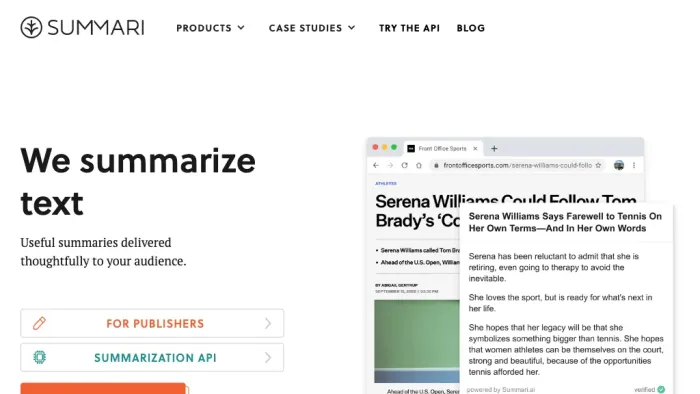Click the arrow on For Publishers row
Image resolution: width=700 pixels, height=394 pixels.
(268, 323)
